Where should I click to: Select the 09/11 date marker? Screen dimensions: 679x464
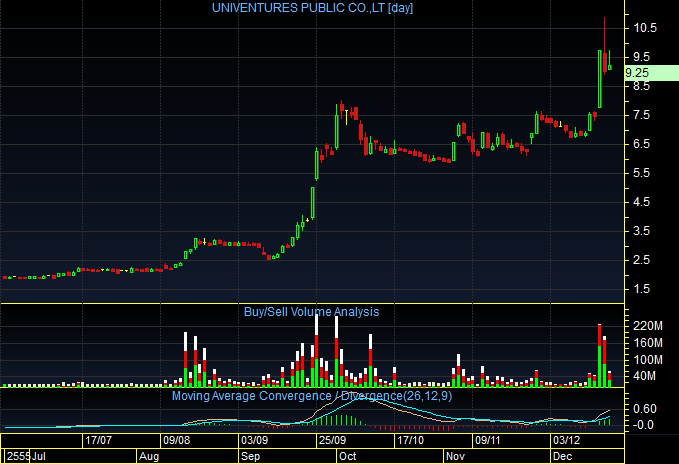tap(488, 440)
